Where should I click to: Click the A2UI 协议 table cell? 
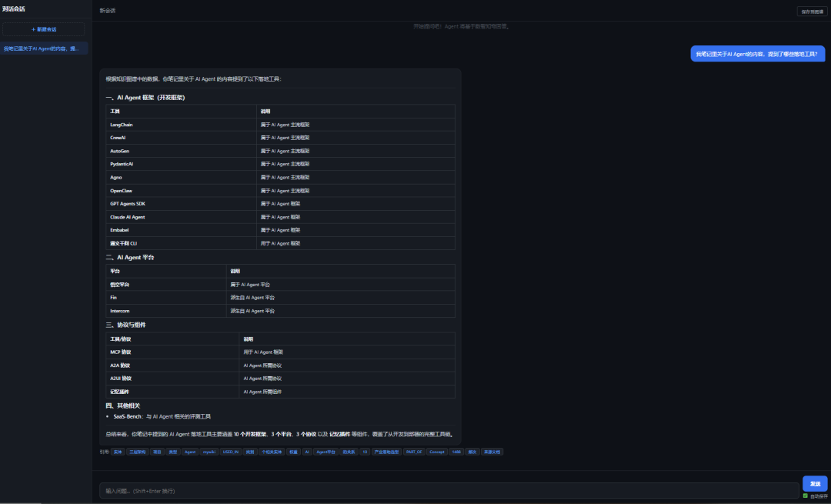coord(172,379)
